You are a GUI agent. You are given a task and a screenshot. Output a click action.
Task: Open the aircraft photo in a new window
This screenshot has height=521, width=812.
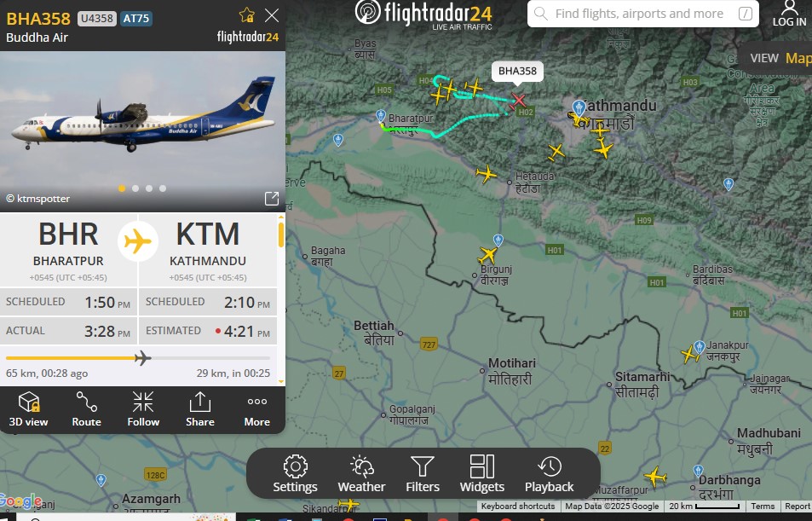click(x=272, y=199)
